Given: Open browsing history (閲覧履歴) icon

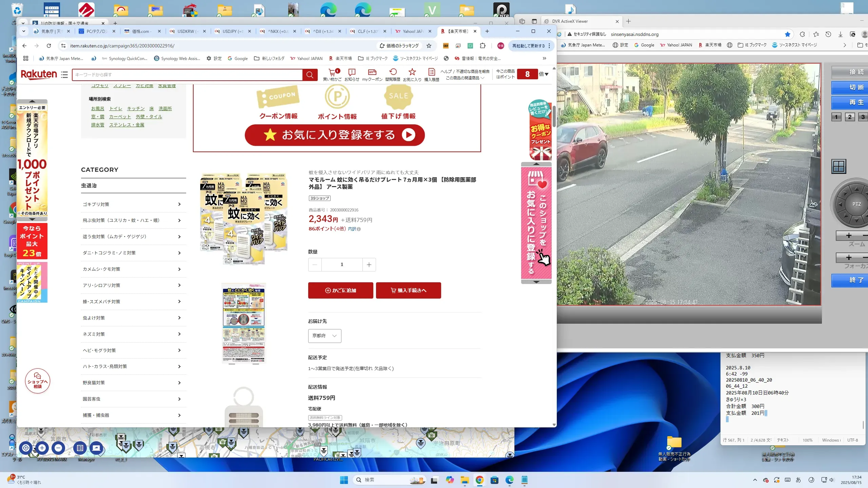Looking at the screenshot, I should tap(393, 72).
